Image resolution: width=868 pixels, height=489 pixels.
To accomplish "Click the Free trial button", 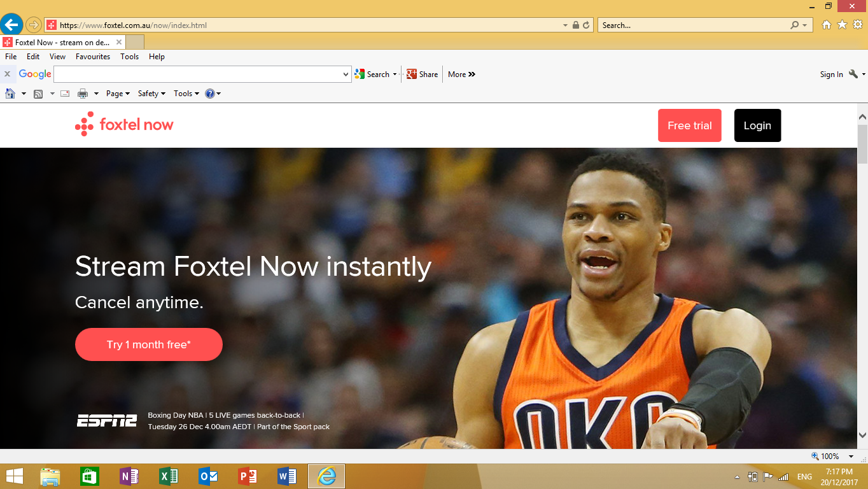I will pos(689,125).
